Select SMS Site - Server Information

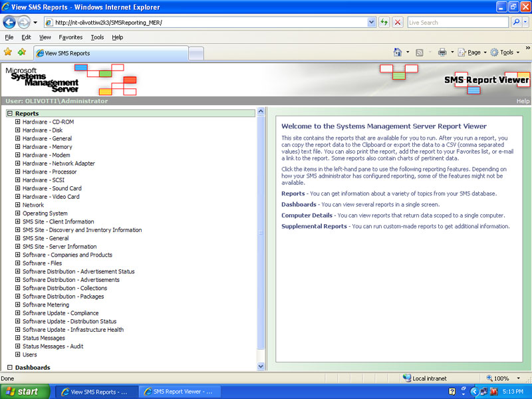point(60,246)
